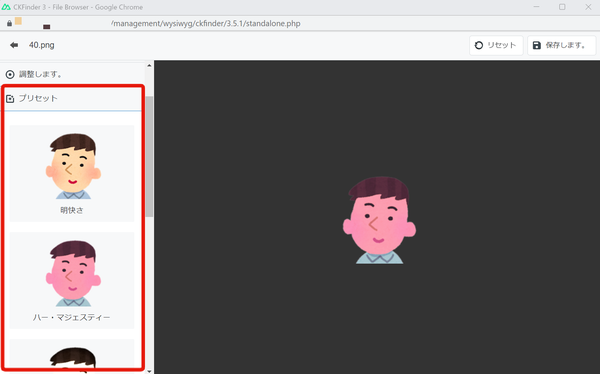Click the URL in the address bar
600x374 pixels.
tap(205, 23)
